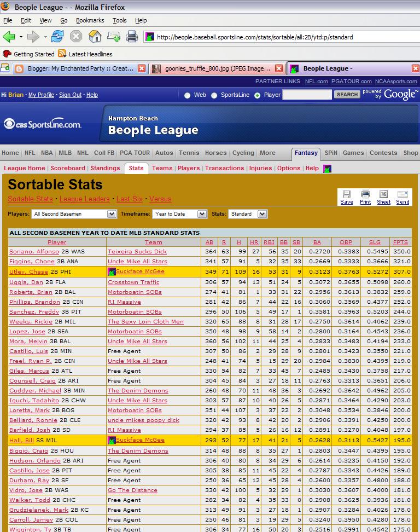This screenshot has width=420, height=532.
Task: Open the Injuries league tab
Action: pyautogui.click(x=260, y=168)
